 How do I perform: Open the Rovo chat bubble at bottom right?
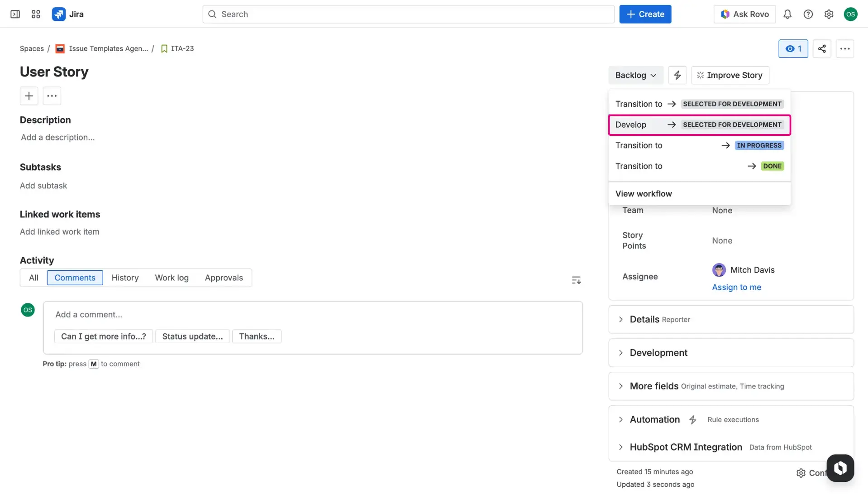(840, 468)
